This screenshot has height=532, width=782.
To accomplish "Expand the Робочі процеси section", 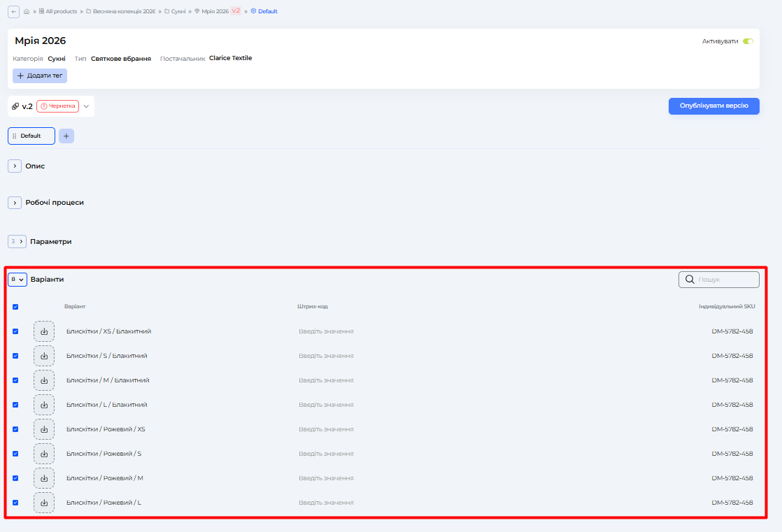I will [x=15, y=203].
